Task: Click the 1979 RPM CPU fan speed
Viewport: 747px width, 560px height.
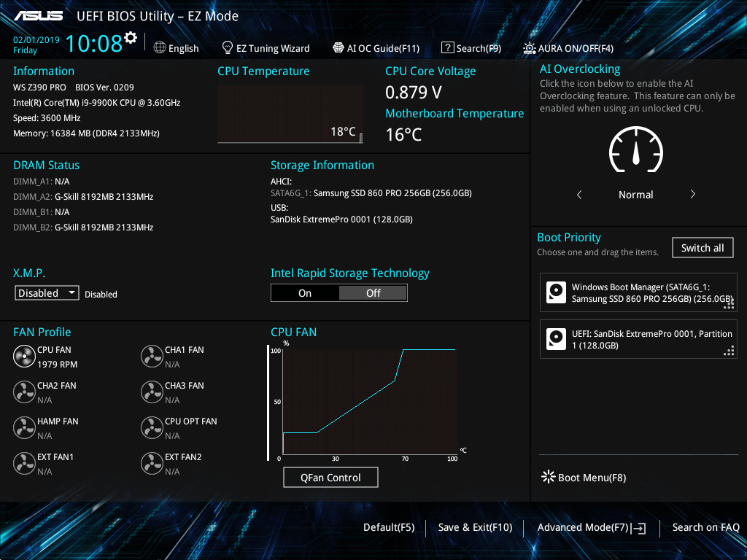Action: click(x=57, y=365)
